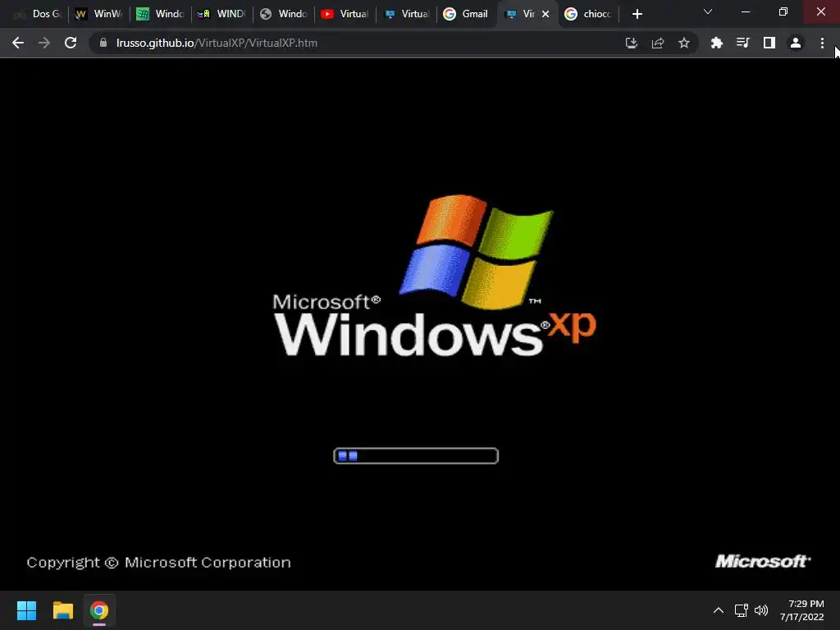Switch to the Virtual tab beside Gmail
The height and width of the screenshot is (630, 840).
point(407,14)
